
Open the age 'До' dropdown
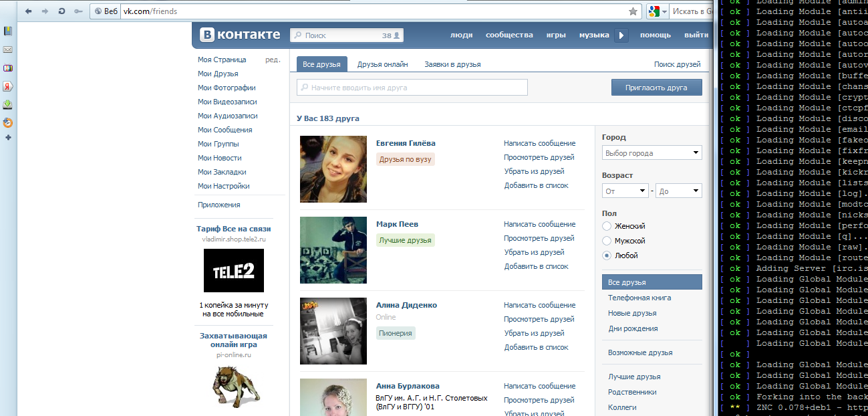tap(679, 191)
